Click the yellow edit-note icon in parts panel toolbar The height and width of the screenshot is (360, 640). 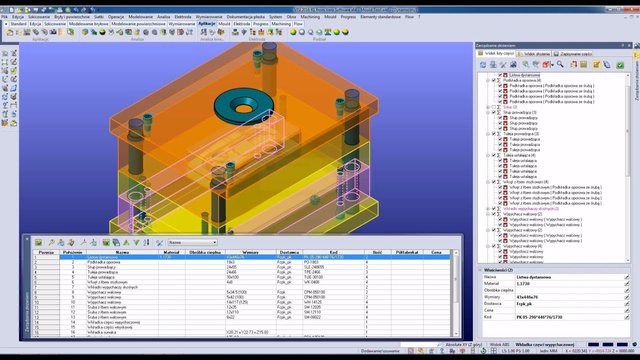pyautogui.click(x=596, y=64)
